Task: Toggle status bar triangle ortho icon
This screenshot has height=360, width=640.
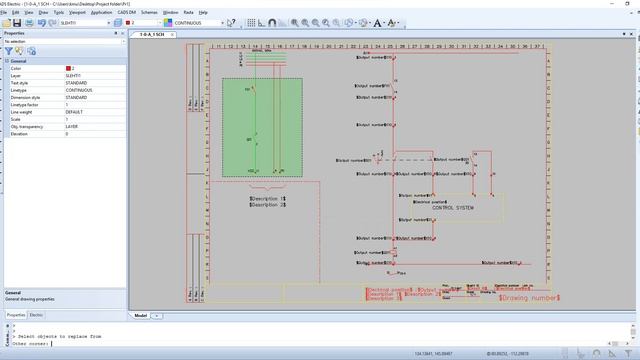Action: click(x=612, y=353)
